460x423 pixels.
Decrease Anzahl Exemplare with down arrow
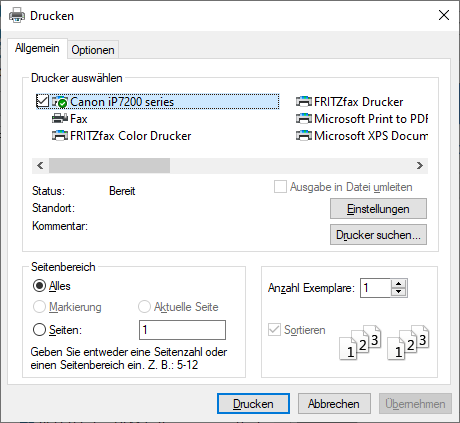pyautogui.click(x=399, y=292)
